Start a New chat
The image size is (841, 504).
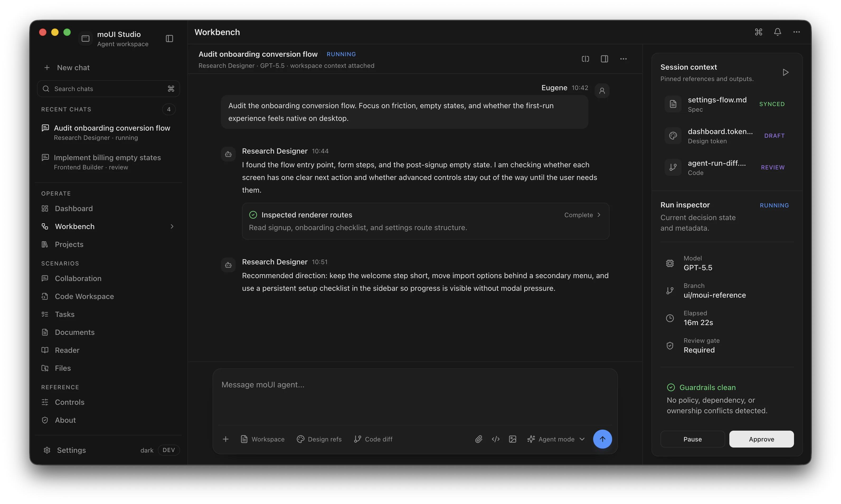click(67, 68)
